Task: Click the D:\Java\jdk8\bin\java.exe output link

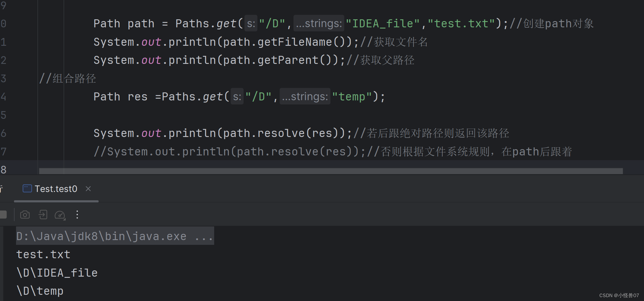Action: (x=101, y=236)
